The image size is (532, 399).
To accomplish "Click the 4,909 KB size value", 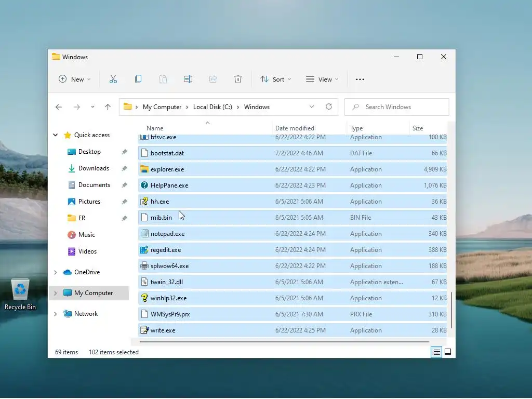I will (435, 169).
